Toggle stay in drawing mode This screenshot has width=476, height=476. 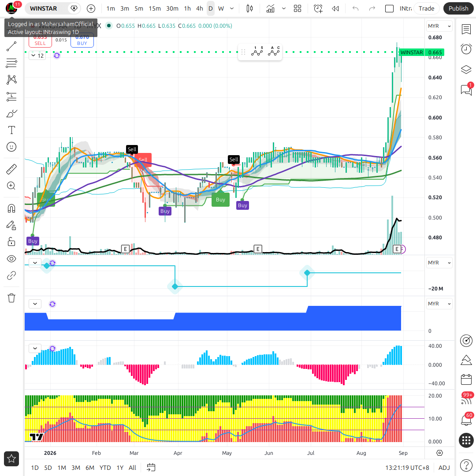coord(11,225)
